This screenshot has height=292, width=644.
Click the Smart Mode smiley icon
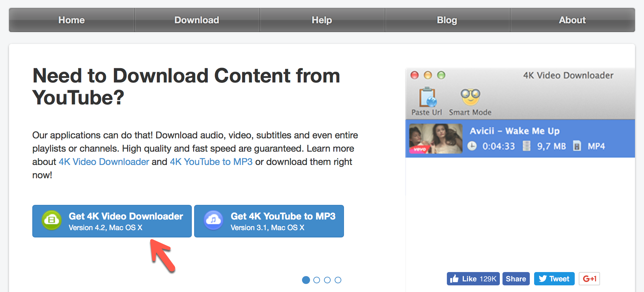pyautogui.click(x=470, y=97)
